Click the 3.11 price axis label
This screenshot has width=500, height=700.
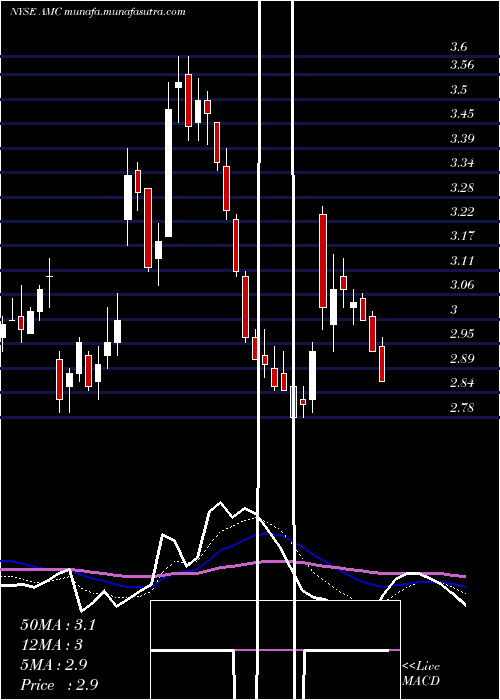click(462, 261)
